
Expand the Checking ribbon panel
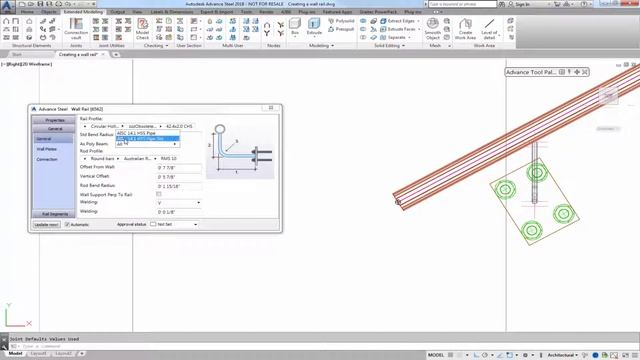[x=156, y=46]
